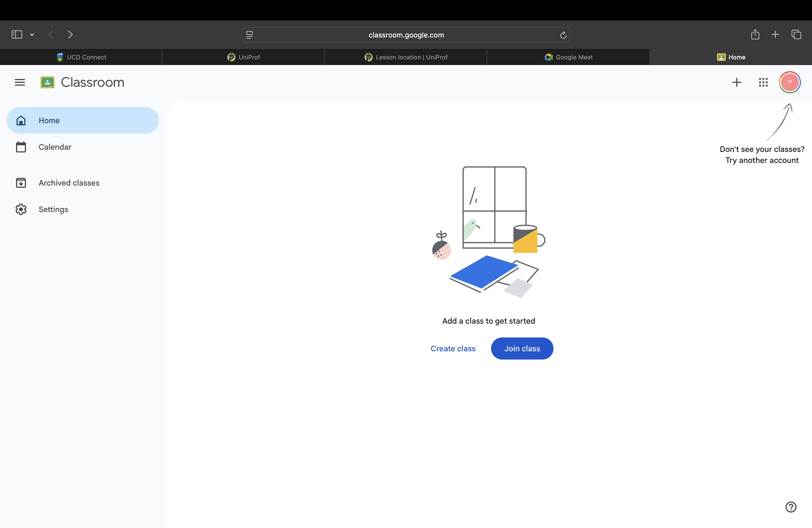
Task: Reload the page with the refresh icon
Action: pos(563,35)
